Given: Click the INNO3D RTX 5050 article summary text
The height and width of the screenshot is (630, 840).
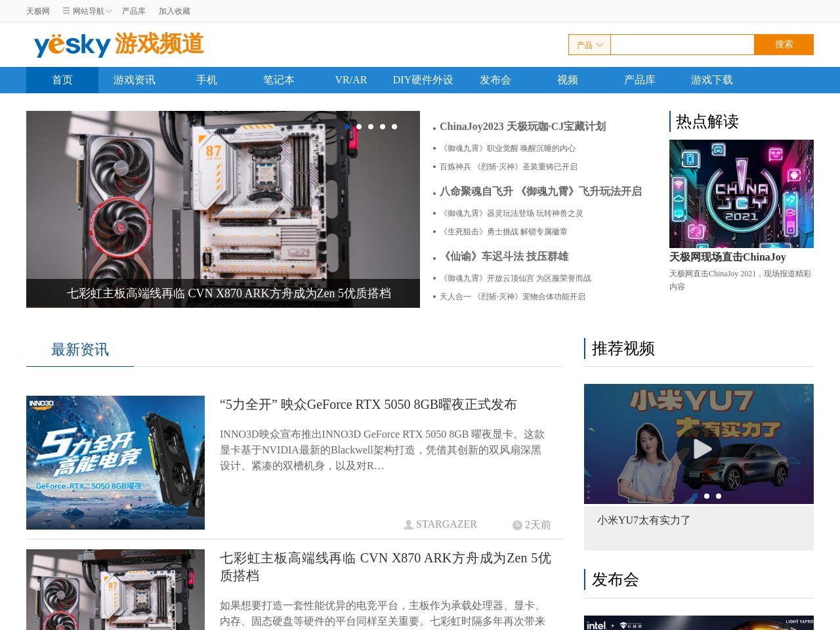Looking at the screenshot, I should pyautogui.click(x=383, y=450).
